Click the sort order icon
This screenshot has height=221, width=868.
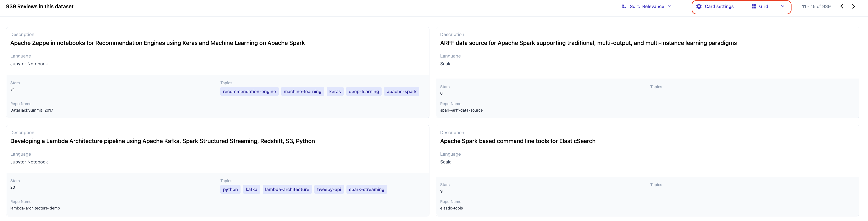(x=624, y=7)
